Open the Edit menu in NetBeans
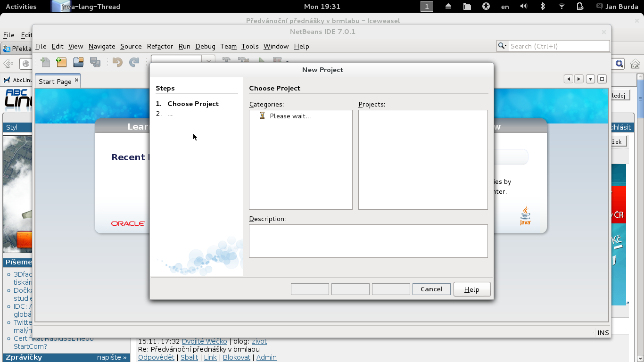Viewport: 644px width, 362px height. pos(58,46)
